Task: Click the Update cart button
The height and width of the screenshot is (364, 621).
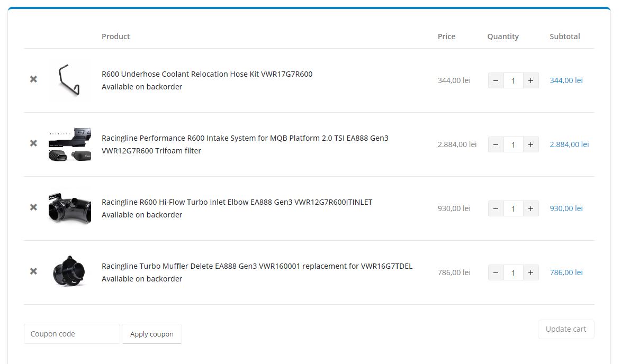Action: (566, 329)
